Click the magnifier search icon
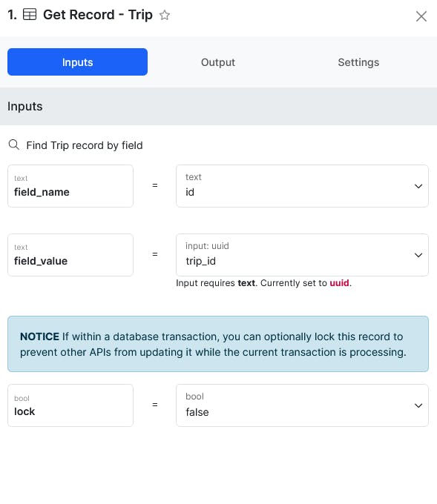This screenshot has width=437, height=504. click(x=14, y=145)
